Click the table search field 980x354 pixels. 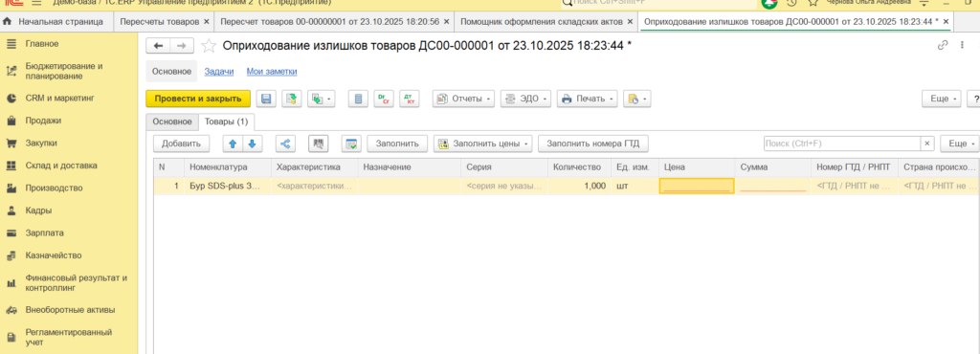(841, 144)
